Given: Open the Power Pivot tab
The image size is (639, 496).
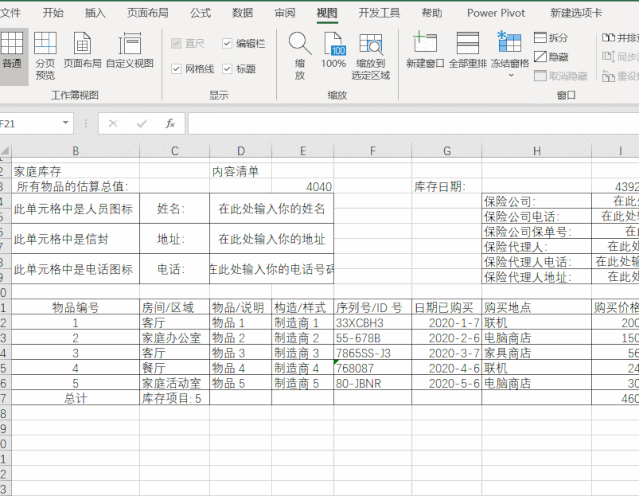Looking at the screenshot, I should 496,13.
